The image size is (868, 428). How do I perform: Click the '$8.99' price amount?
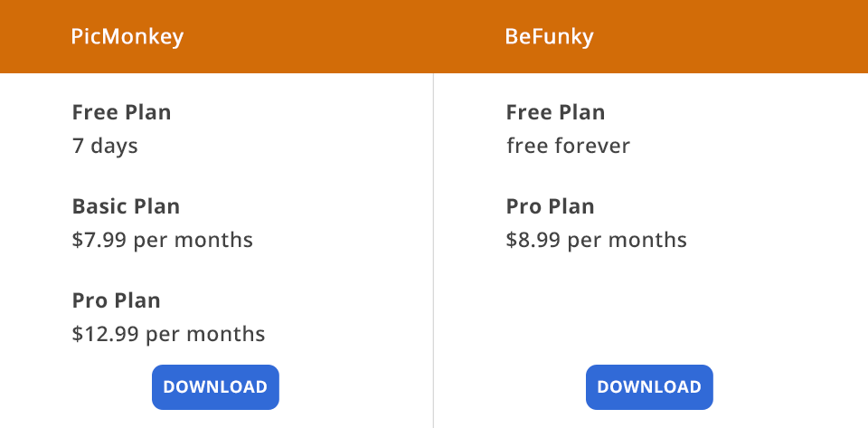(x=533, y=240)
